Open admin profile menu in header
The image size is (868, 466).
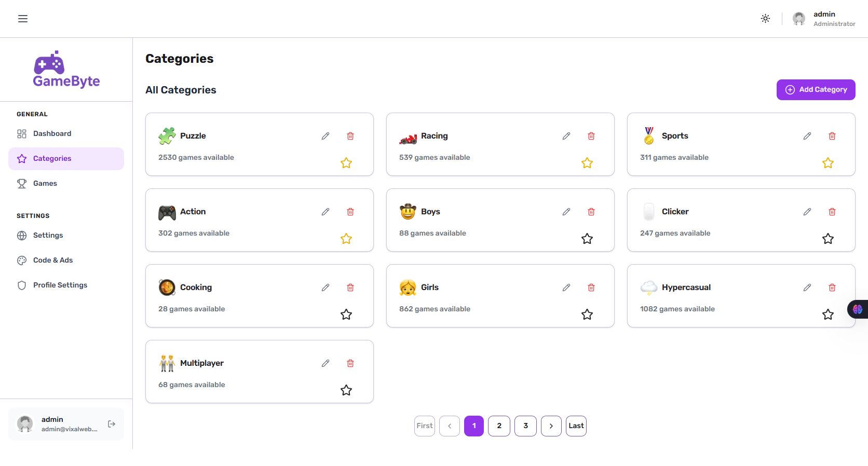(824, 19)
